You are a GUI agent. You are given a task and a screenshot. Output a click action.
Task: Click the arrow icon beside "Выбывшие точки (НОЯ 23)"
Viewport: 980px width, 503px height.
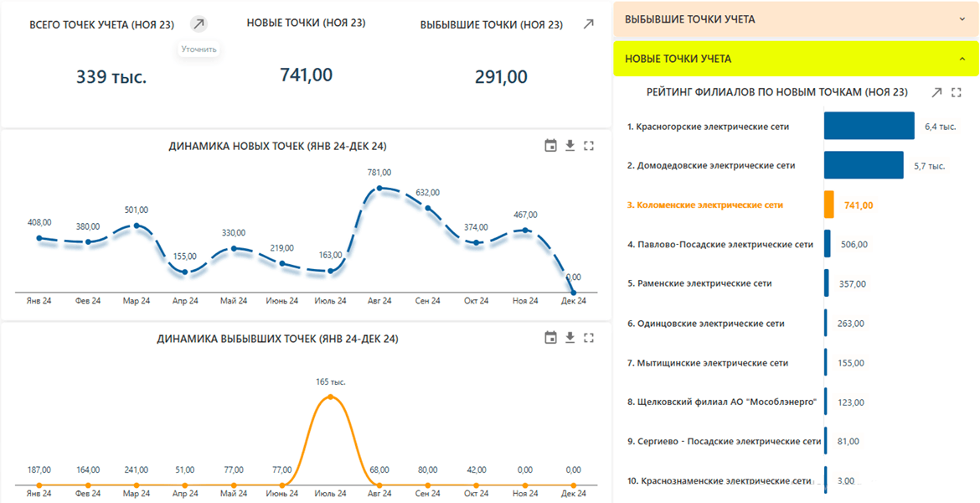click(x=588, y=24)
